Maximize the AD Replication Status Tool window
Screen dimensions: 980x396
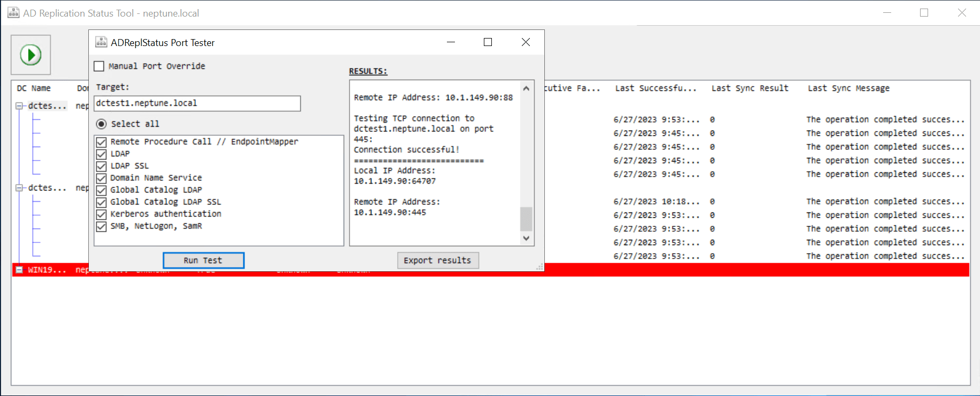tap(924, 13)
